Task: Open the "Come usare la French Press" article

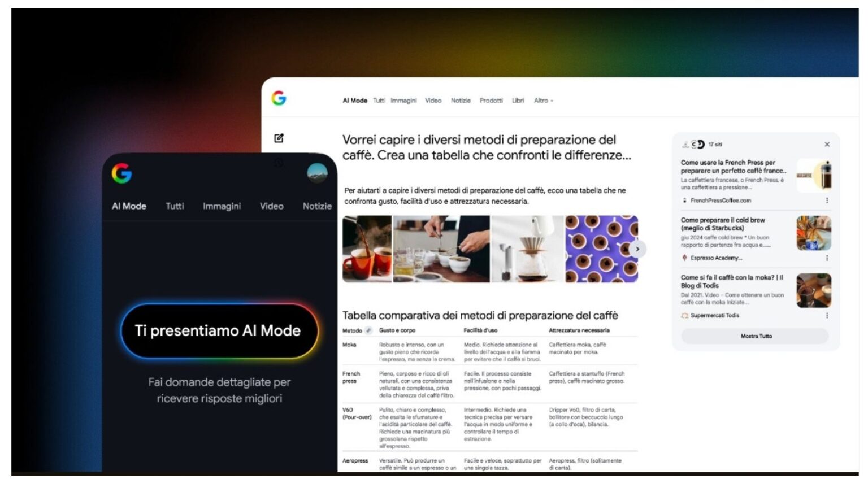Action: 734,167
